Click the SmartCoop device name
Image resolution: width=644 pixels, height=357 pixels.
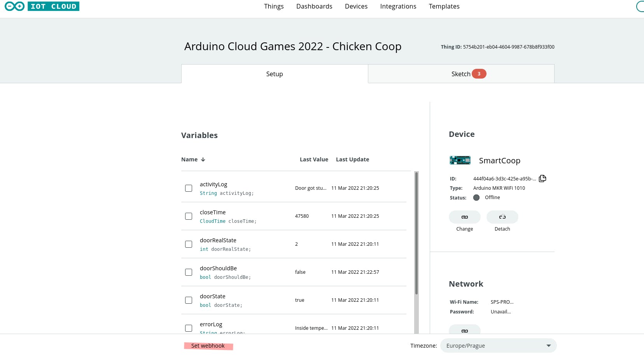(x=500, y=161)
